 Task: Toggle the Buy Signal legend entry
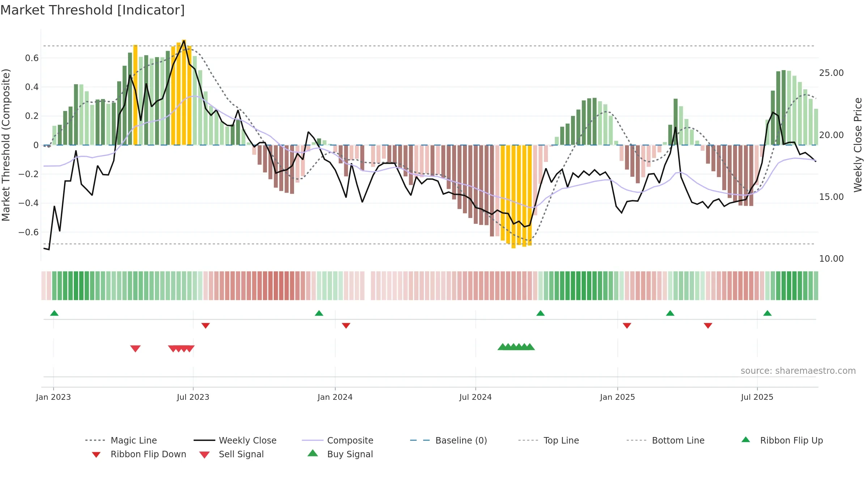[x=340, y=454]
